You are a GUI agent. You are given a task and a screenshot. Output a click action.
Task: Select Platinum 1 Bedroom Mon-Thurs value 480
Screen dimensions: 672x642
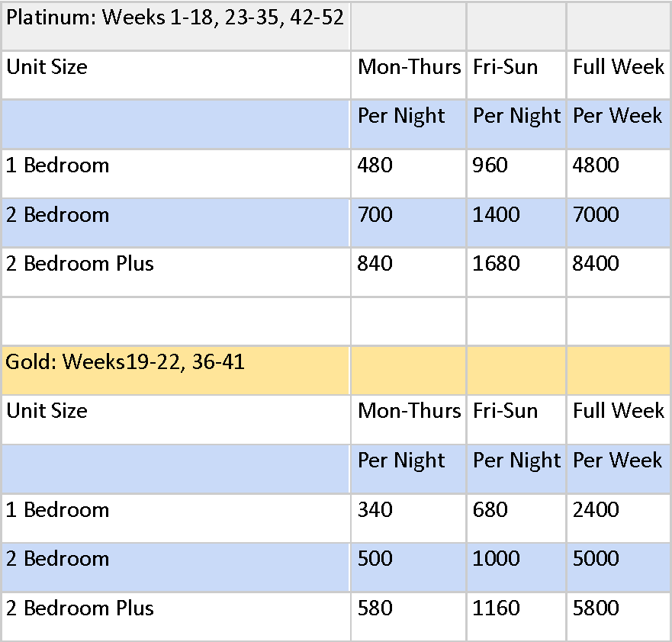pyautogui.click(x=408, y=173)
